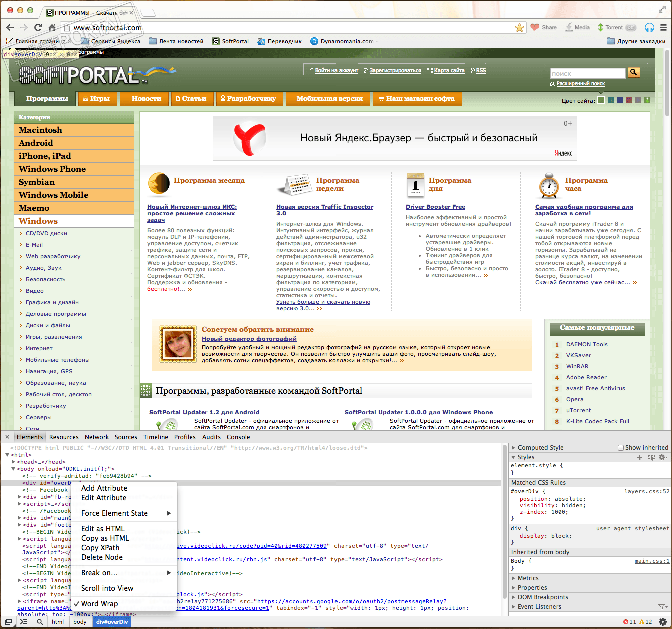
Task: Select the red site color swatch
Action: tap(629, 100)
